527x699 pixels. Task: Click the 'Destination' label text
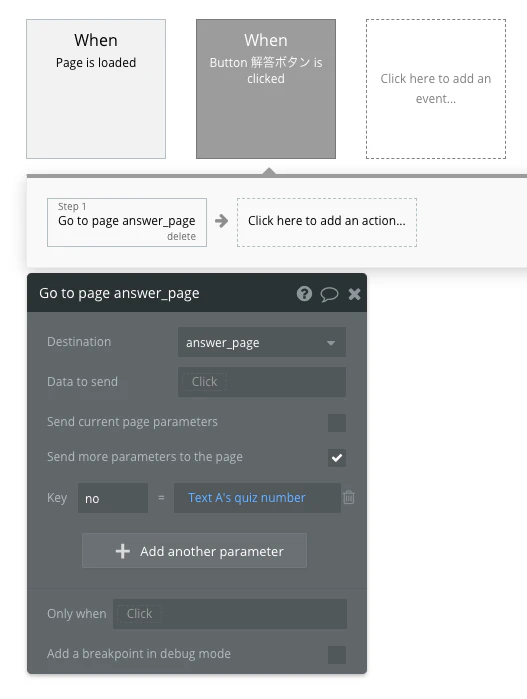pos(79,341)
